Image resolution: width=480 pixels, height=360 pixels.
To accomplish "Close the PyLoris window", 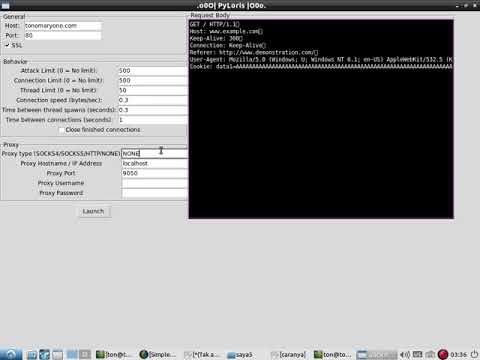I will tap(475, 5).
